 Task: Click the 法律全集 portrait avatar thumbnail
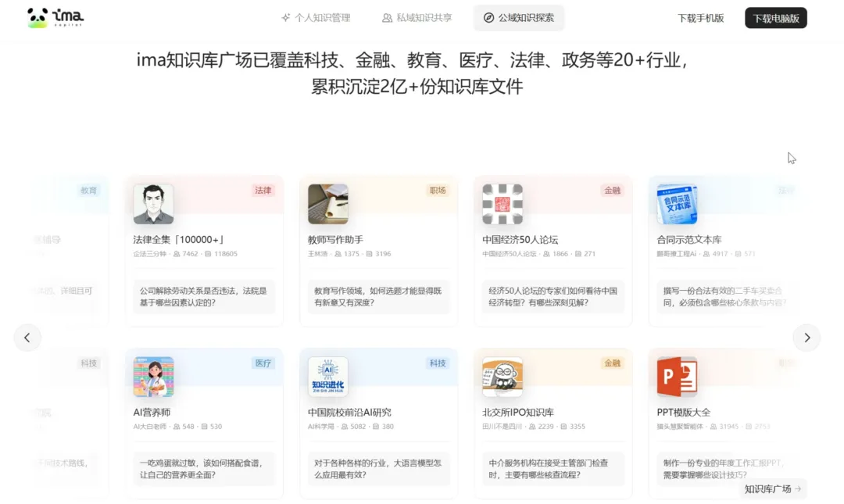[x=153, y=204]
